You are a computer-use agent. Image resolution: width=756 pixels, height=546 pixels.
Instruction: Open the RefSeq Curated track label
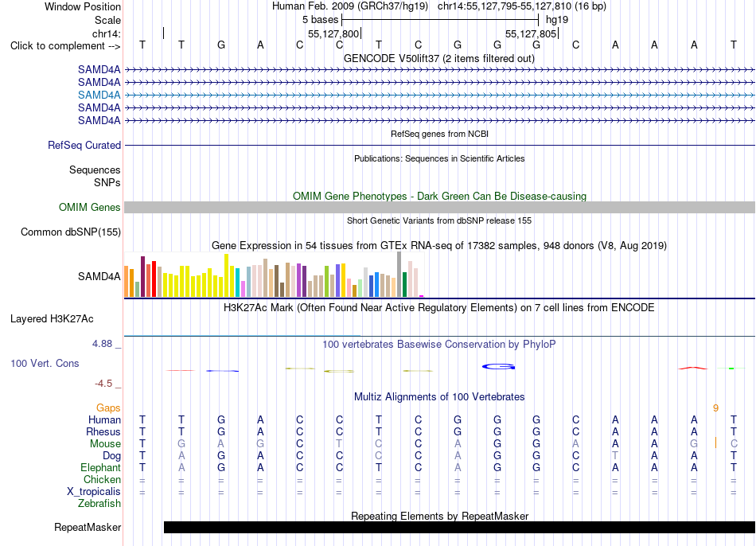(x=84, y=145)
